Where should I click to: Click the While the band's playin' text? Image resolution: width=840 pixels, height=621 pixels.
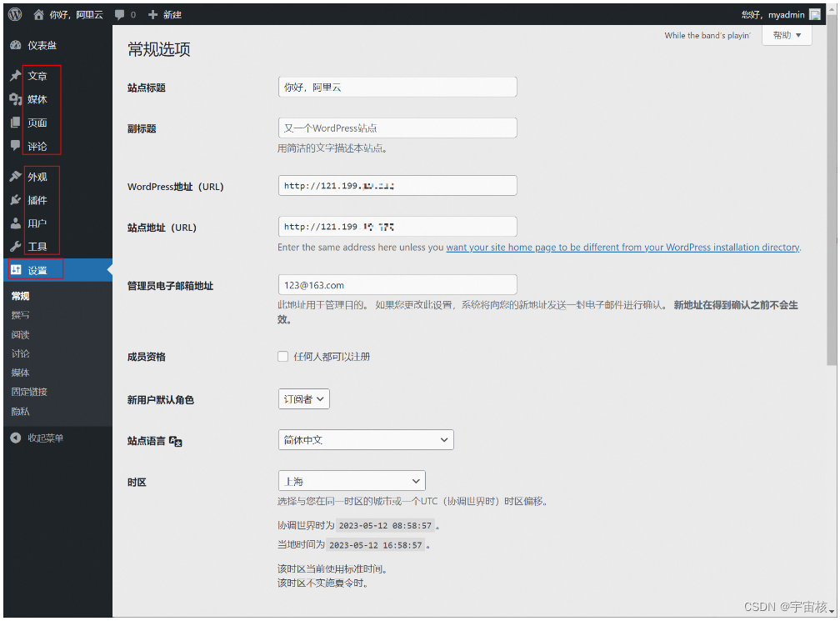pyautogui.click(x=707, y=35)
